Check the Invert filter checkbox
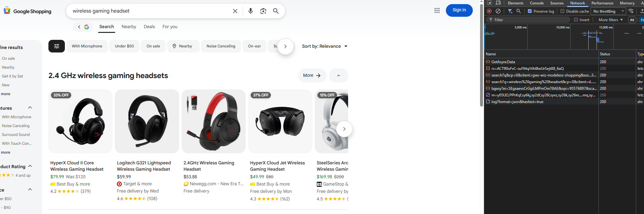The height and width of the screenshot is (214, 644). click(x=576, y=20)
